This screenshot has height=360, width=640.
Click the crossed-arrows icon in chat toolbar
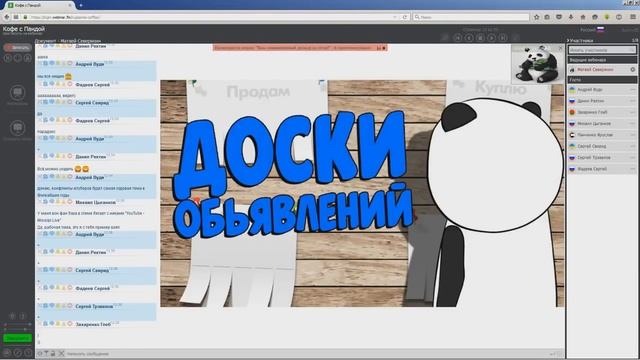click(x=61, y=353)
